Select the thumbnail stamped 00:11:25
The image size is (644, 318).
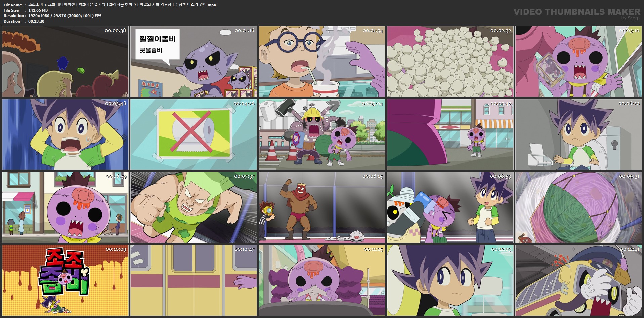click(x=322, y=280)
